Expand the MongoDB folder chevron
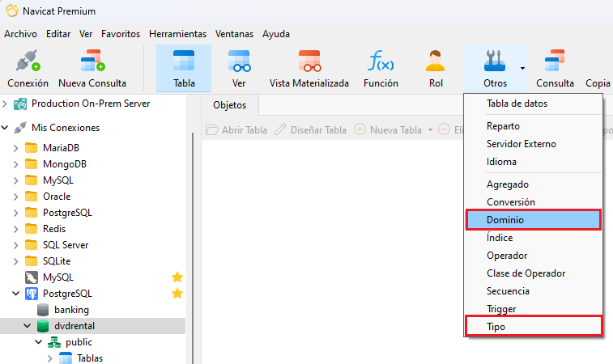 click(16, 164)
